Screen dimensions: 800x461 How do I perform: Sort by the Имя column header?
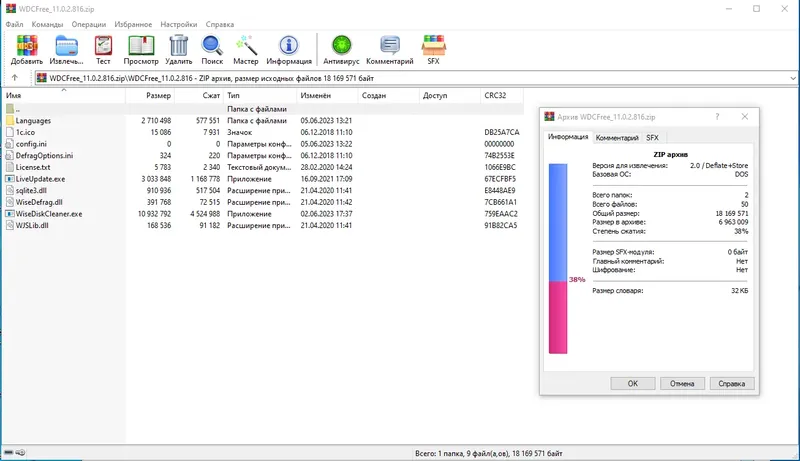[64, 95]
